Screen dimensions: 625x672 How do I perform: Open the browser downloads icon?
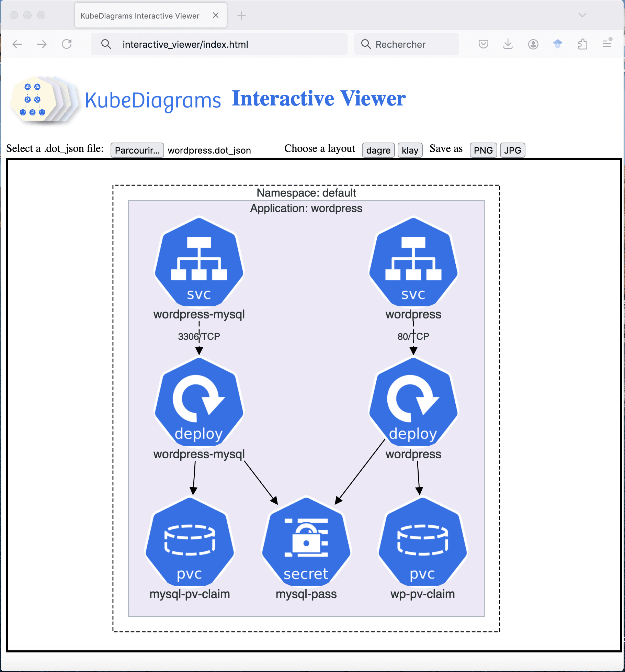click(508, 44)
